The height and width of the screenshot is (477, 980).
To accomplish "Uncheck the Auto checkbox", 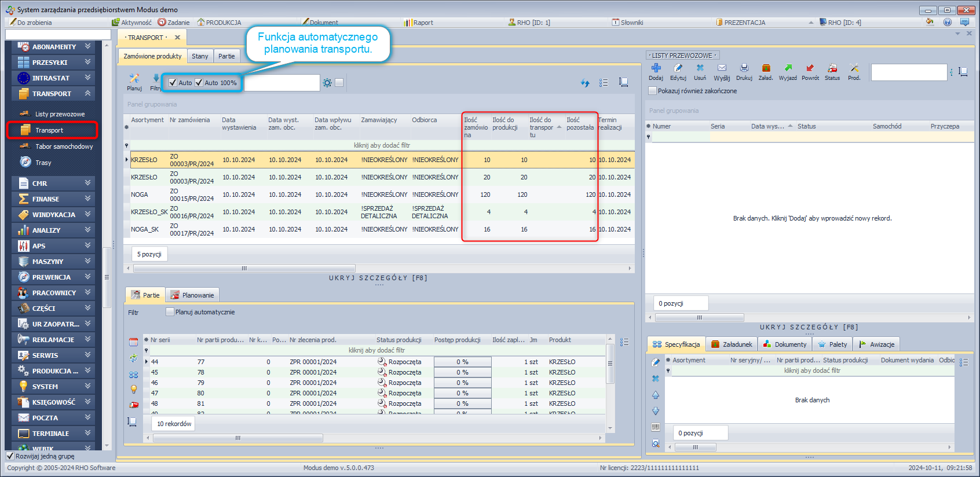I will 173,83.
